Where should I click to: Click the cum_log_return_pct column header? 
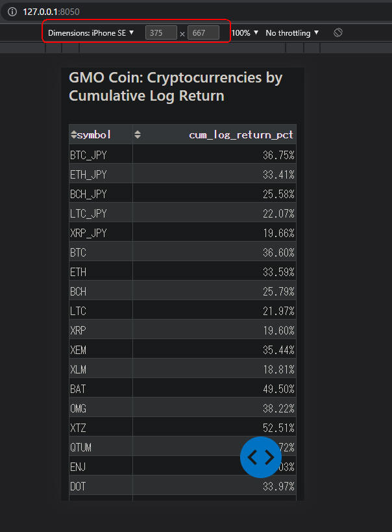pos(241,134)
